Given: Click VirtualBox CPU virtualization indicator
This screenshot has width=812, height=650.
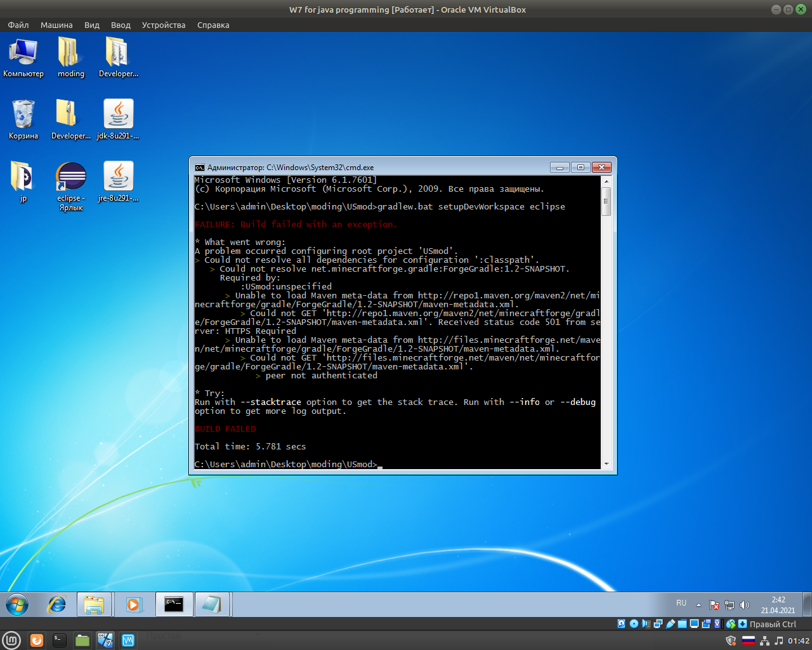Looking at the screenshot, I should pos(718,624).
